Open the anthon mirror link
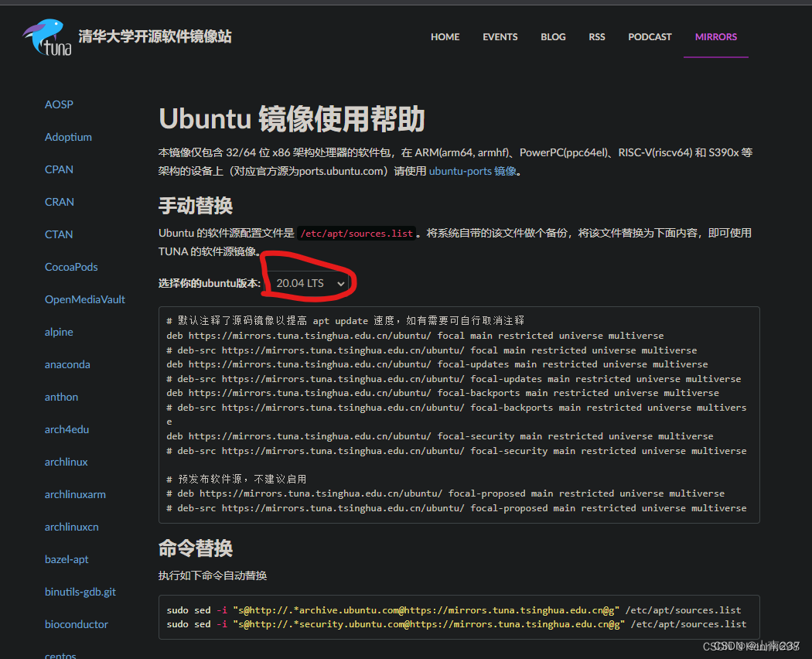This screenshot has width=812, height=659. [62, 397]
